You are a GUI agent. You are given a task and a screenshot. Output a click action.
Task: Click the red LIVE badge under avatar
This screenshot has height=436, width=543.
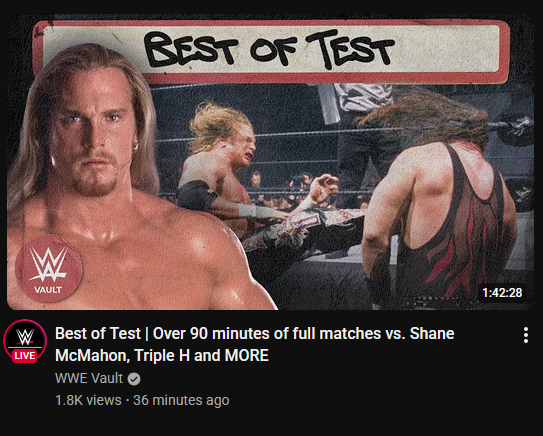click(25, 356)
